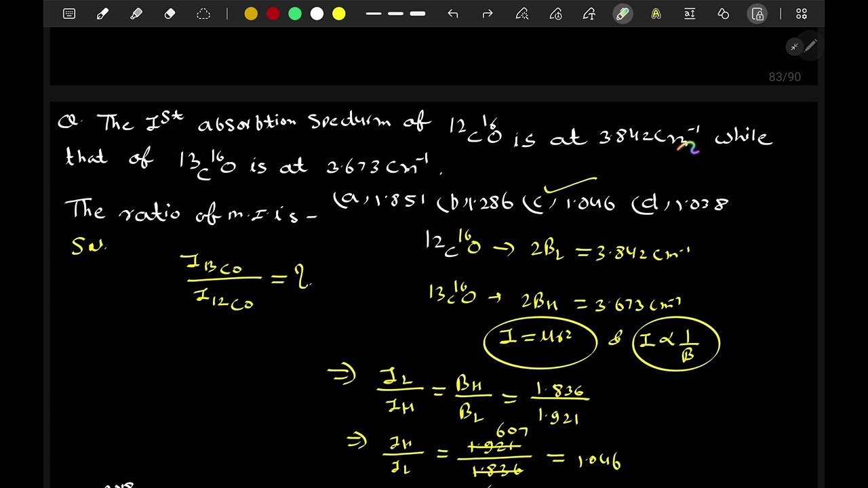Choose the white pen color
The height and width of the screenshot is (488, 868).
tap(317, 14)
